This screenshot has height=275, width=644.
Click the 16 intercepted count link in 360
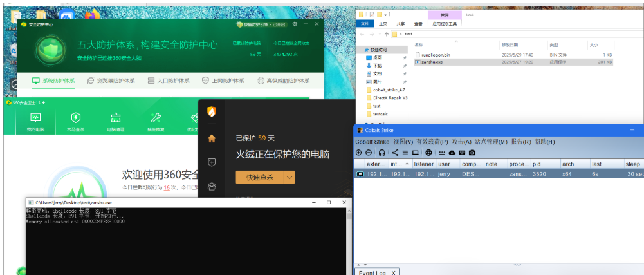[x=167, y=187]
